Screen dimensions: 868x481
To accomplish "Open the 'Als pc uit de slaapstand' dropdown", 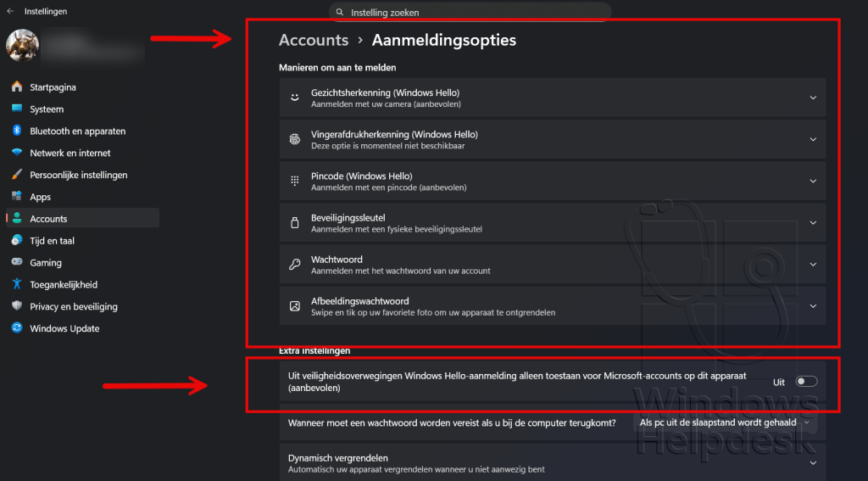I will (x=725, y=422).
